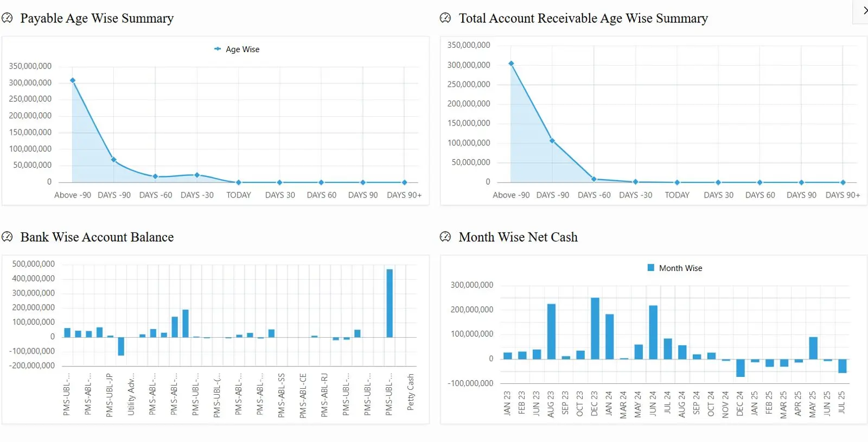Image resolution: width=868 pixels, height=442 pixels.
Task: Expand the panel using the top-right chevron arrow
Action: click(864, 10)
